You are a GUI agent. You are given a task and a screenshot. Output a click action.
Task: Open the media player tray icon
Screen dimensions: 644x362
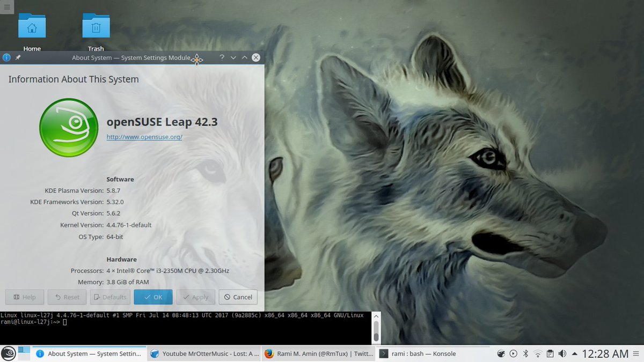(x=513, y=354)
